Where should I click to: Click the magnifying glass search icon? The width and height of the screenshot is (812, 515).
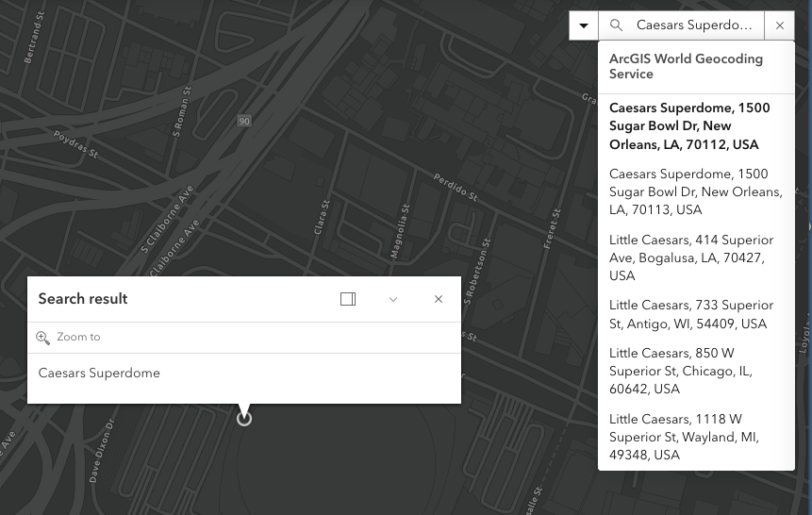[616, 25]
